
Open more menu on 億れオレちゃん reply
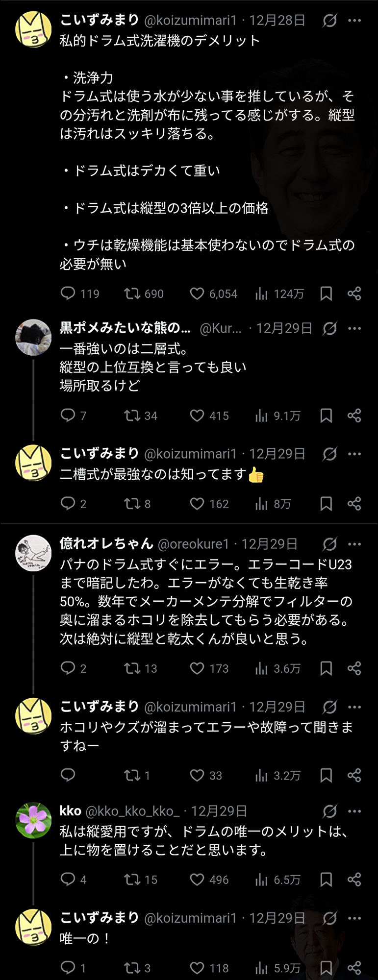(354, 544)
